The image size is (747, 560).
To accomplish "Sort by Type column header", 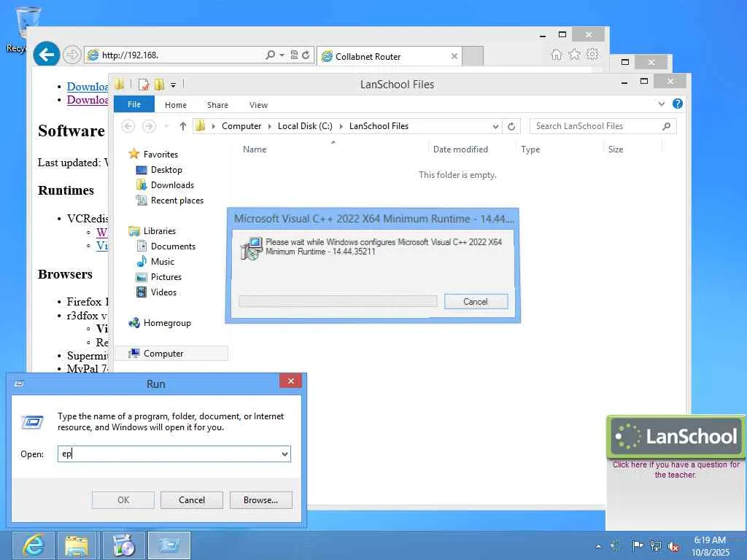I will coord(530,149).
